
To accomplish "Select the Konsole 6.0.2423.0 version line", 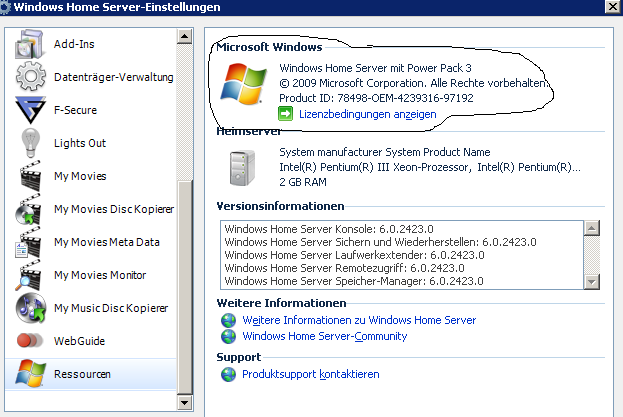I will 329,229.
